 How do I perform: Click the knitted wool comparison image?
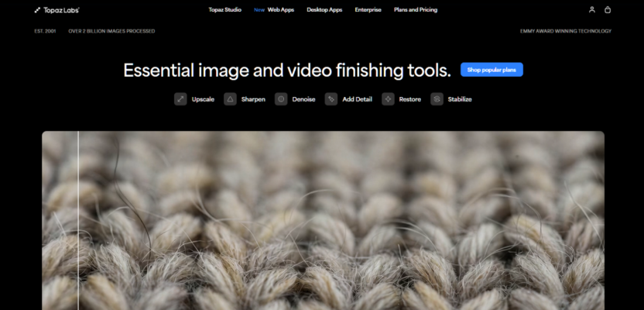pyautogui.click(x=324, y=220)
